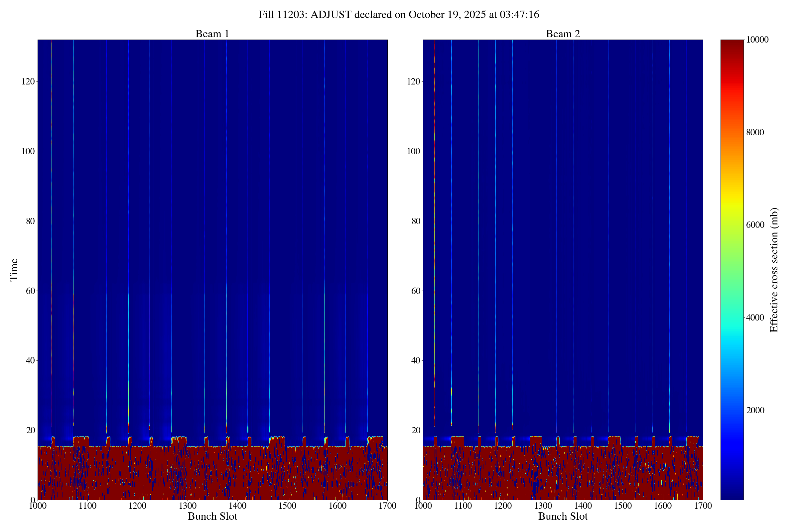Click the Beam 1 plot title
This screenshot has width=798, height=532.
tap(212, 34)
